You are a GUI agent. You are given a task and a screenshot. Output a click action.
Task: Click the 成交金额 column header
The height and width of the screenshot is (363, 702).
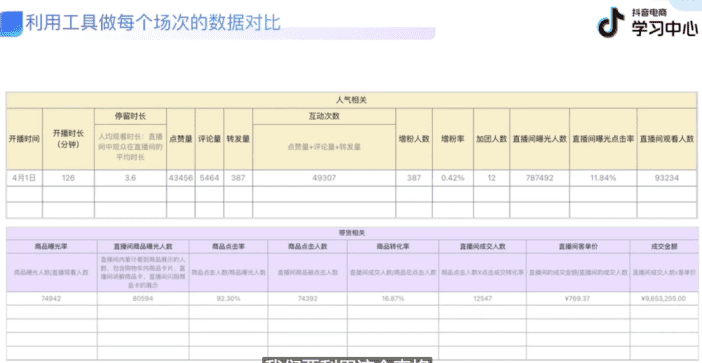664,247
